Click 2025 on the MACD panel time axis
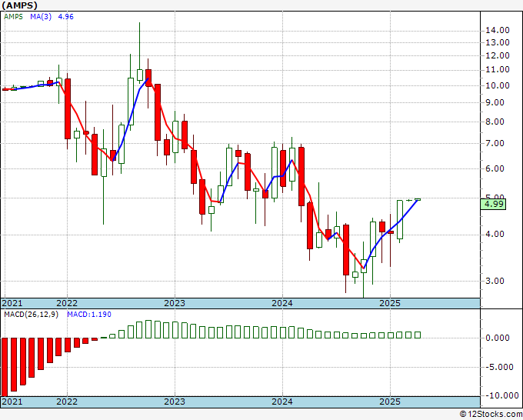This screenshot has height=420, width=523. [x=390, y=402]
